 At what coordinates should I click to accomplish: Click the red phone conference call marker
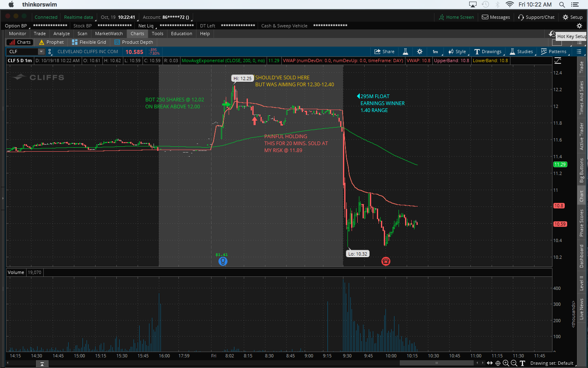[386, 261]
